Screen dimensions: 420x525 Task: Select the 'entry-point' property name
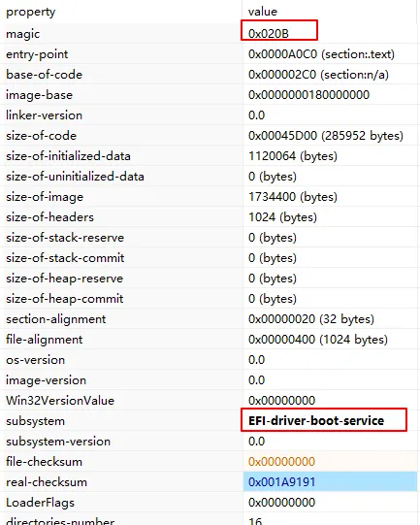(x=37, y=54)
